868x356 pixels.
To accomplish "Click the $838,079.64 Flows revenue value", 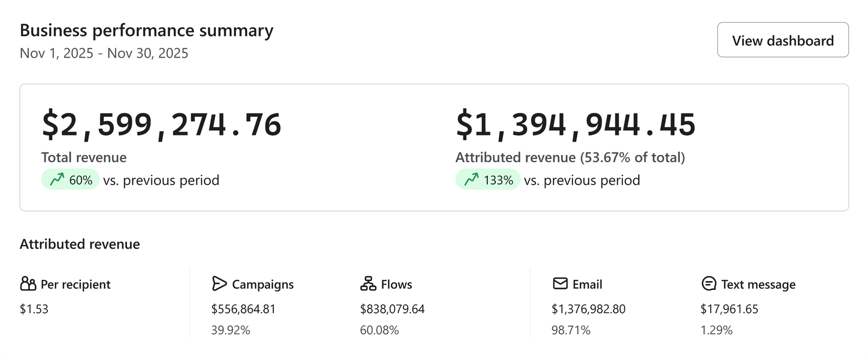I will coord(392,309).
